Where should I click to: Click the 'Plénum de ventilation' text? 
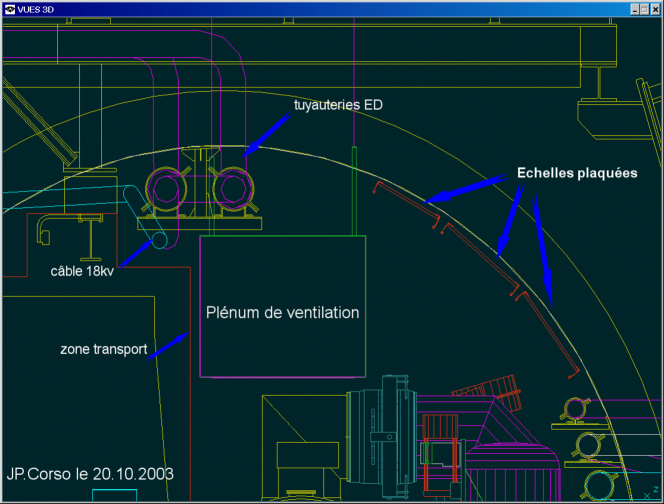pos(282,313)
